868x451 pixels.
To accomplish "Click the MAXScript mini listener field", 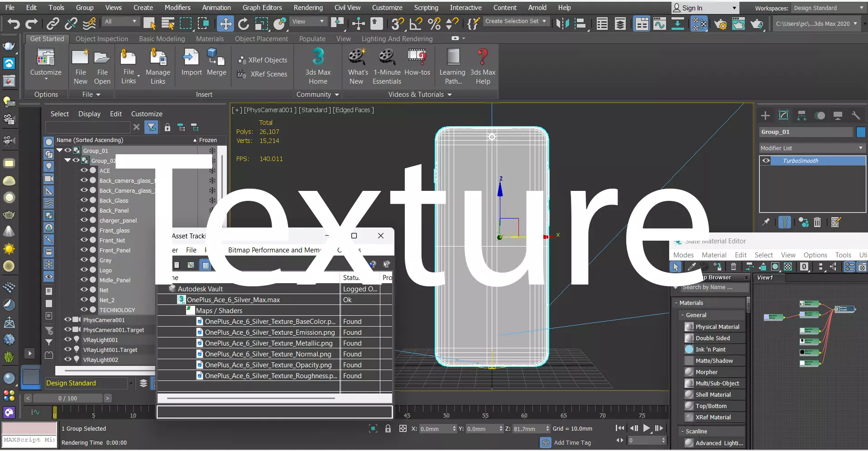I will click(29, 439).
